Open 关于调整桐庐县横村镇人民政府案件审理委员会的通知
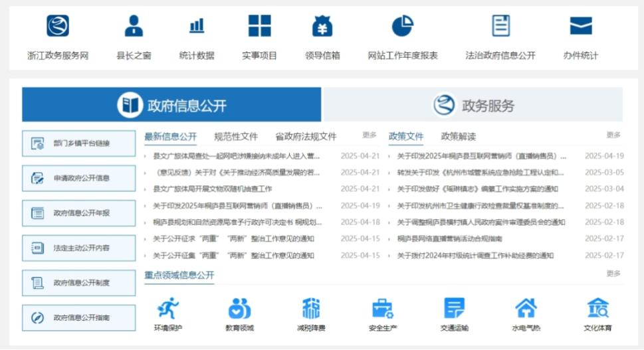The width and height of the screenshot is (644, 350). click(x=481, y=222)
